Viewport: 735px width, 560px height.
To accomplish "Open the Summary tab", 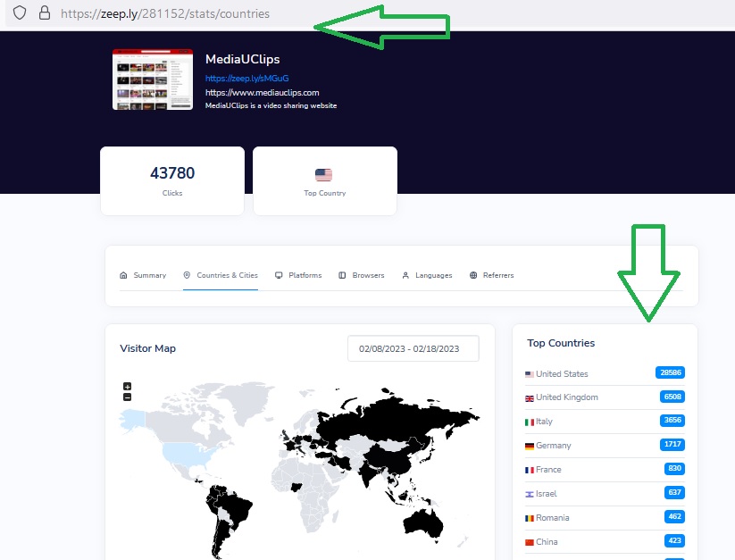I will coord(143,275).
